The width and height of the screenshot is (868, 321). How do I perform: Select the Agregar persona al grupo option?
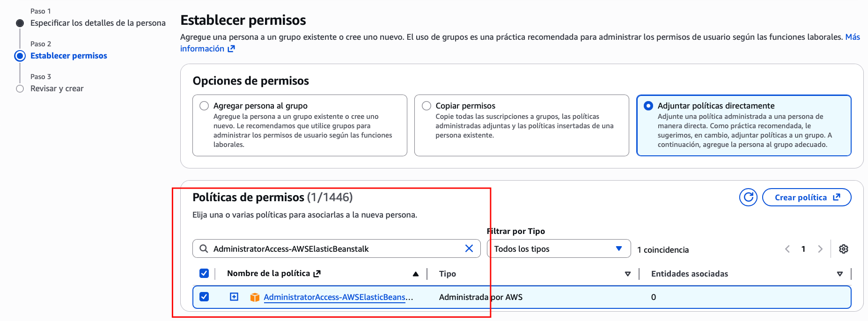[x=204, y=106]
